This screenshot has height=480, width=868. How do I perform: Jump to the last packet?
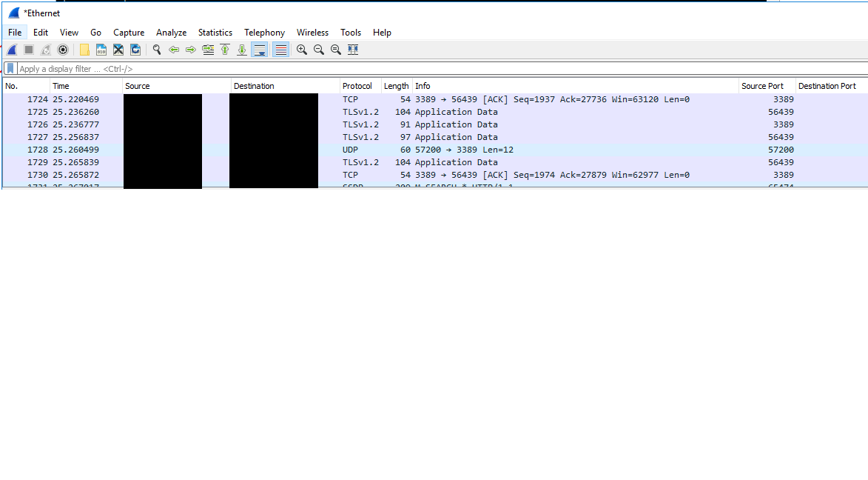coord(242,50)
